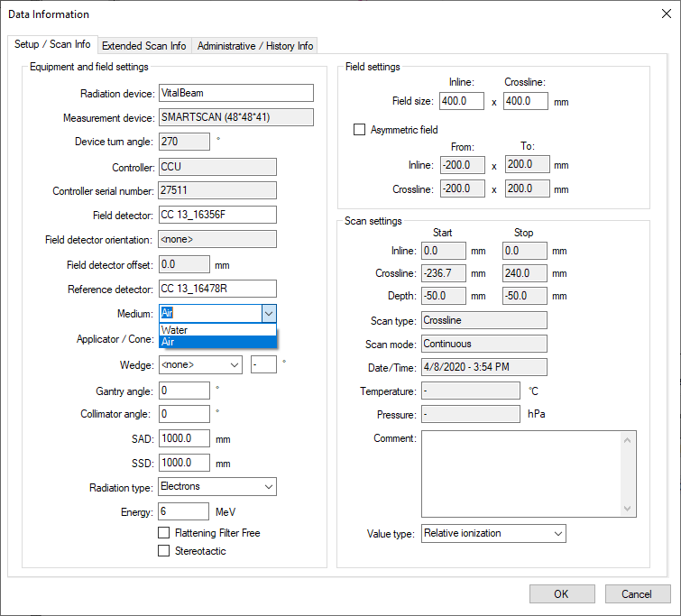681x616 pixels.
Task: Dismiss dialog with Cancel button
Action: [x=638, y=593]
